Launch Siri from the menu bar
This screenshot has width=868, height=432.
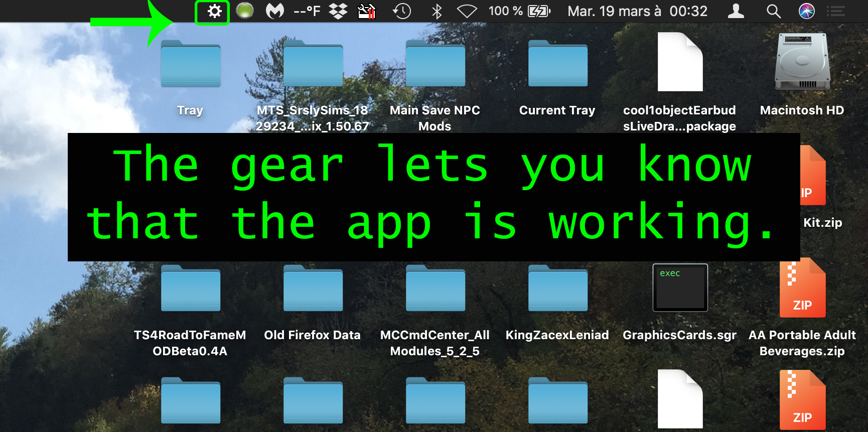point(807,11)
